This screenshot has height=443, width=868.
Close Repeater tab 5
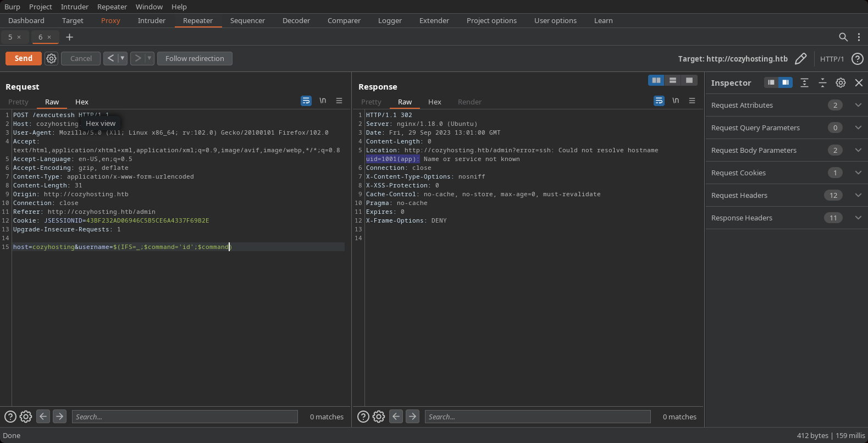(19, 37)
